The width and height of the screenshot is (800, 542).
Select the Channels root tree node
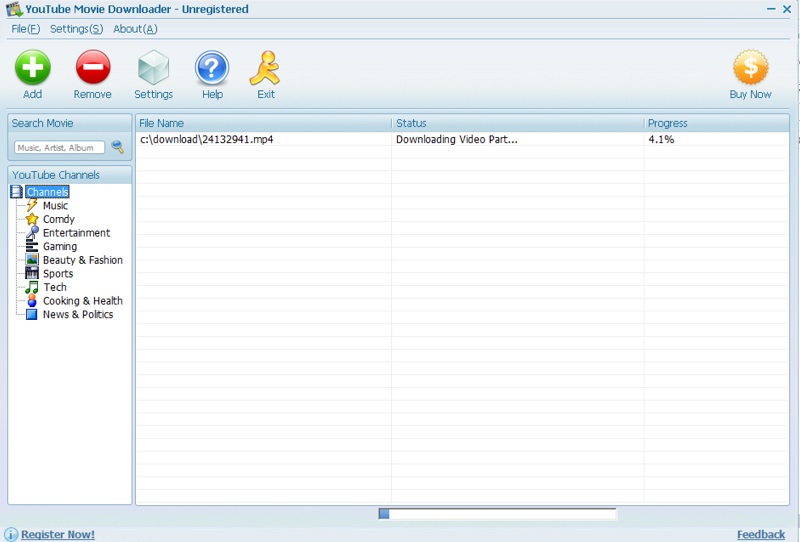[47, 192]
